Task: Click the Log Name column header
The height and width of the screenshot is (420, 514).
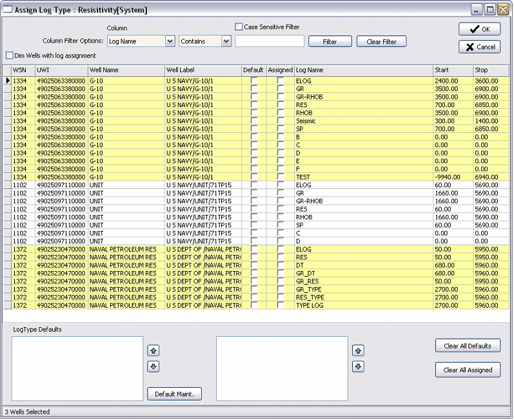Action: 363,70
